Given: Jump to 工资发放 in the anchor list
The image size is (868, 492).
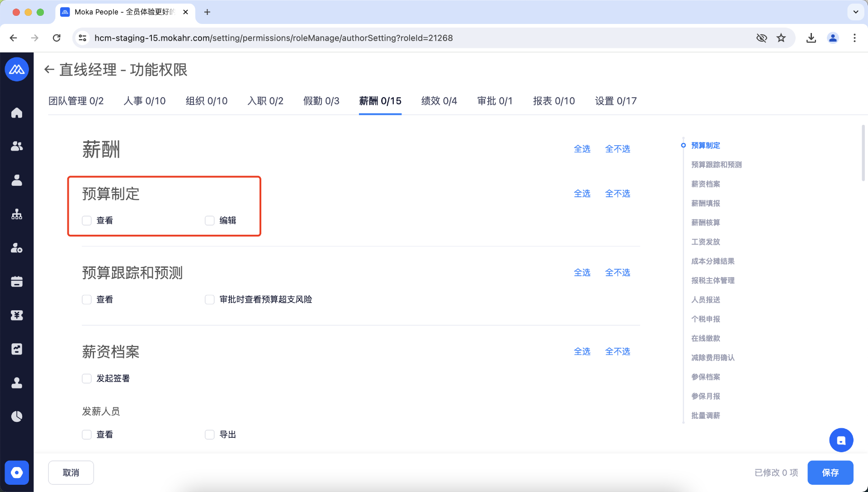Looking at the screenshot, I should [x=705, y=242].
